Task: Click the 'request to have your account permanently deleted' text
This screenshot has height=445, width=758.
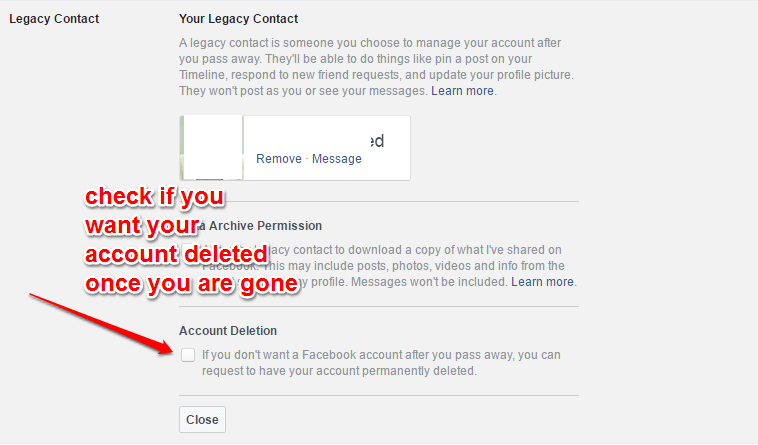Action: click(339, 371)
